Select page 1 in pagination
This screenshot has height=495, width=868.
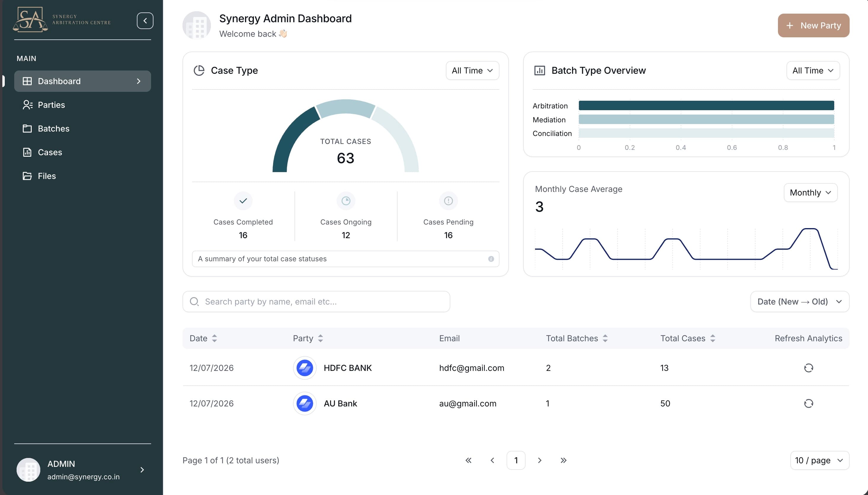516,460
